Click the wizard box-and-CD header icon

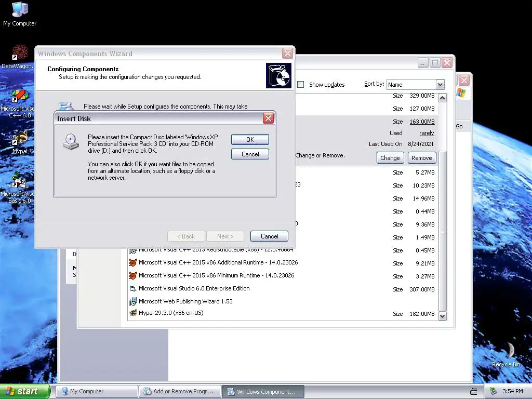(278, 75)
